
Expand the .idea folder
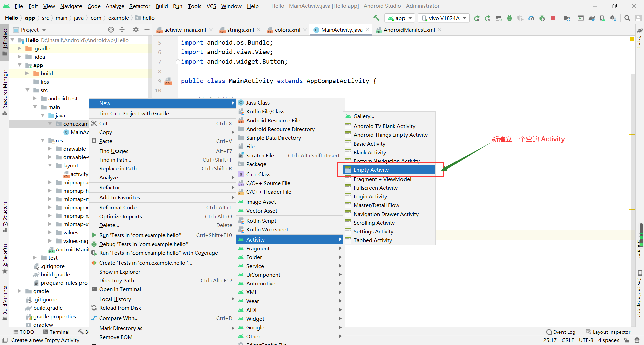[20, 57]
